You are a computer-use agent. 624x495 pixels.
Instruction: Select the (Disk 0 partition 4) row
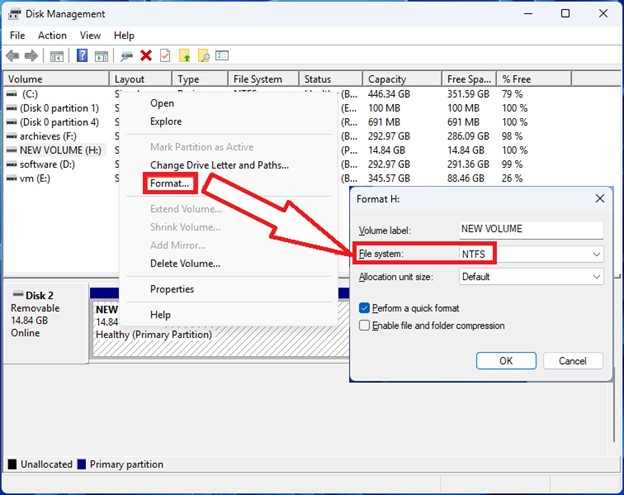53,122
